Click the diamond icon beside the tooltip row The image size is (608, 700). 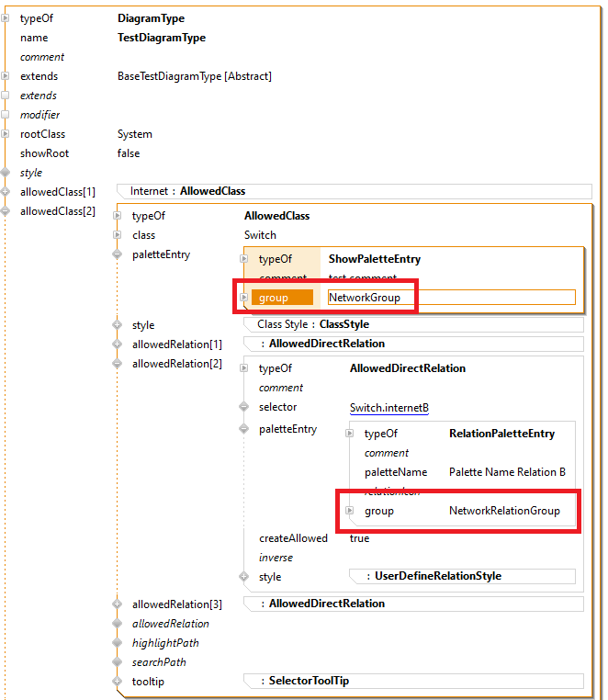coord(118,682)
